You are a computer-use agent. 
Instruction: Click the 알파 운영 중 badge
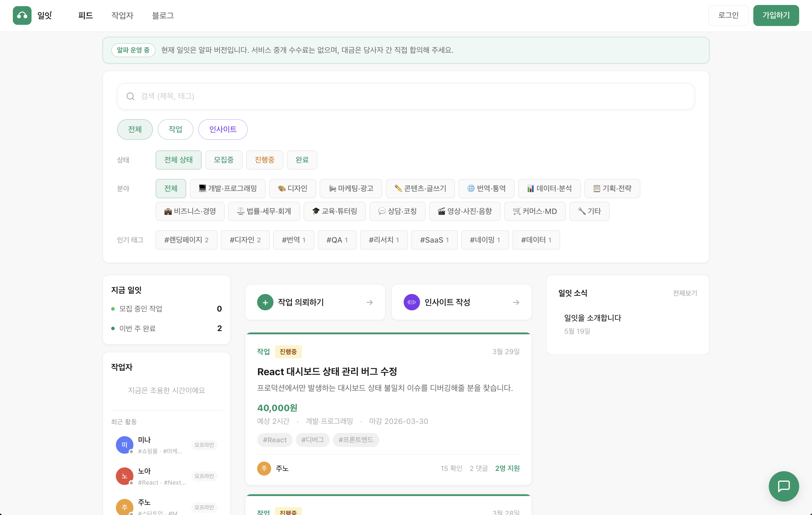tap(133, 50)
